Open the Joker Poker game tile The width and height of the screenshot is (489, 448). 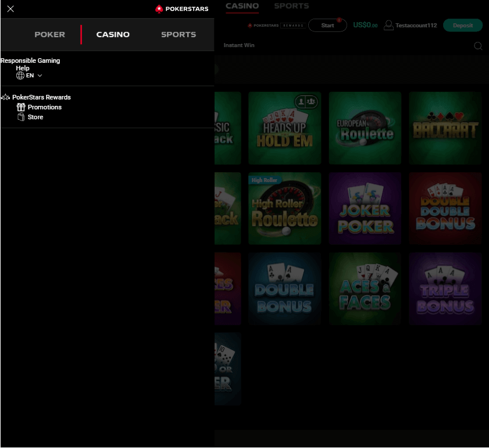[x=365, y=208]
